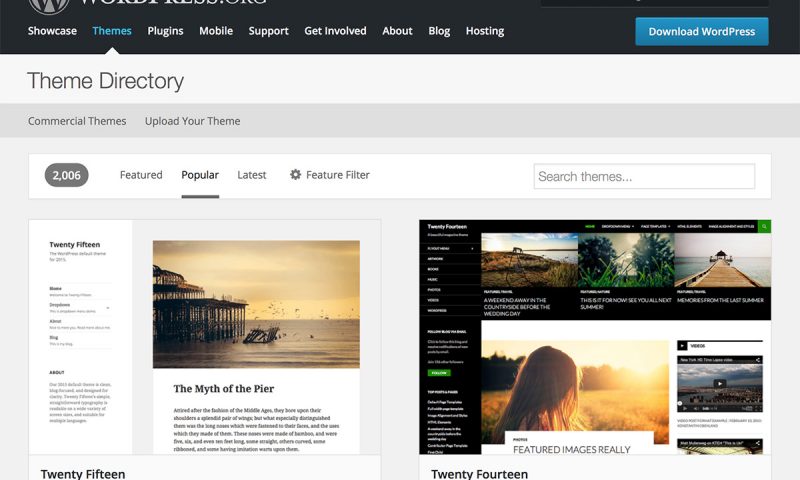Click the video play icon in Twenty Fourteen preview

pos(719,384)
